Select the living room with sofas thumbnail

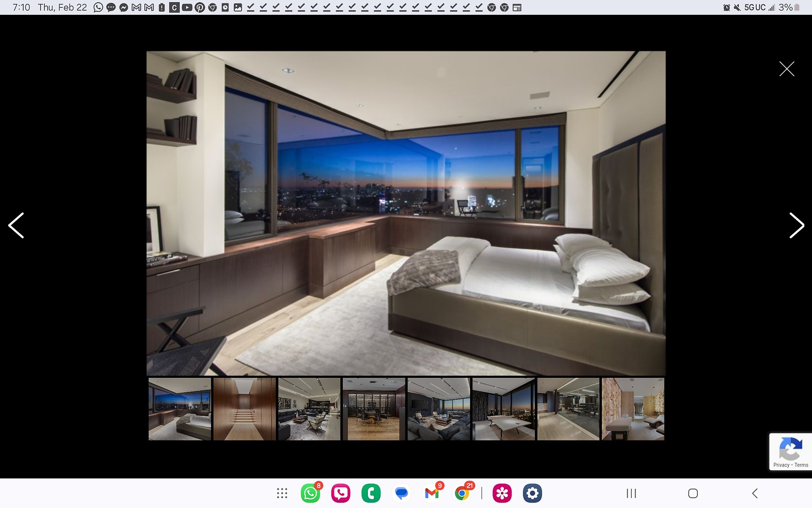(309, 409)
